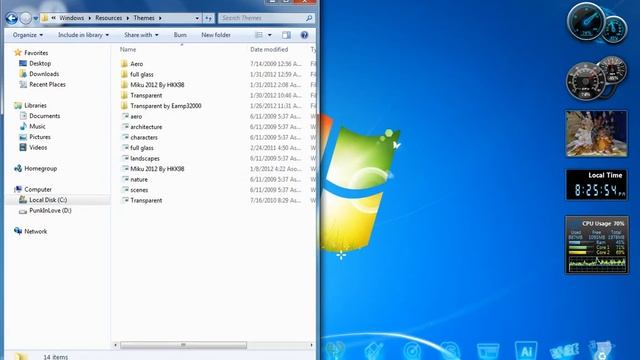Expand the chevron after Windows in address bar
Screen dimensions: 640x360
coord(89,18)
